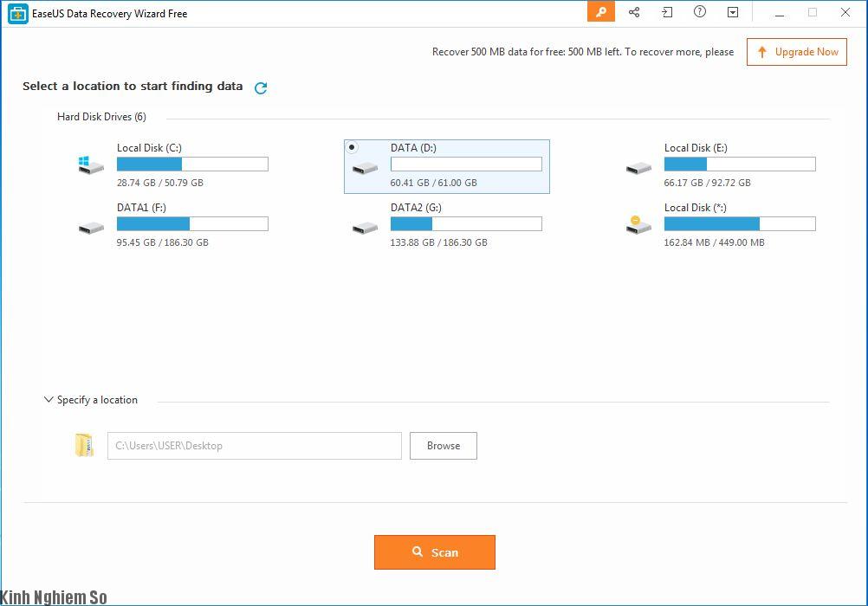Click the 60.41 GB / 61.00 GB text
The height and width of the screenshot is (606, 868).
pyautogui.click(x=433, y=183)
